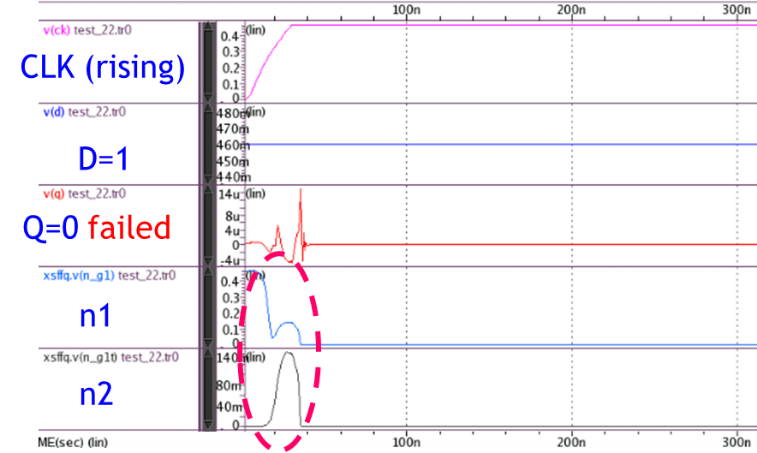Click the up arrow of n_g1 panel scrollbar

[208, 272]
